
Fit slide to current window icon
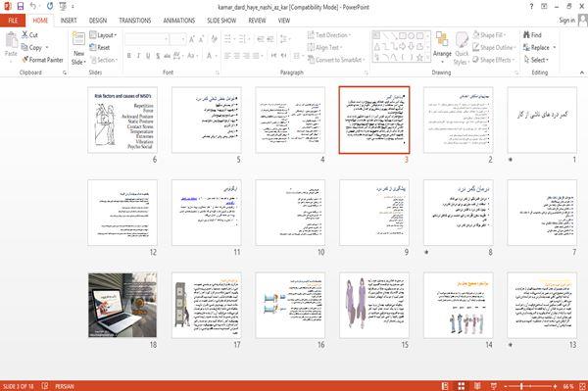click(x=582, y=386)
